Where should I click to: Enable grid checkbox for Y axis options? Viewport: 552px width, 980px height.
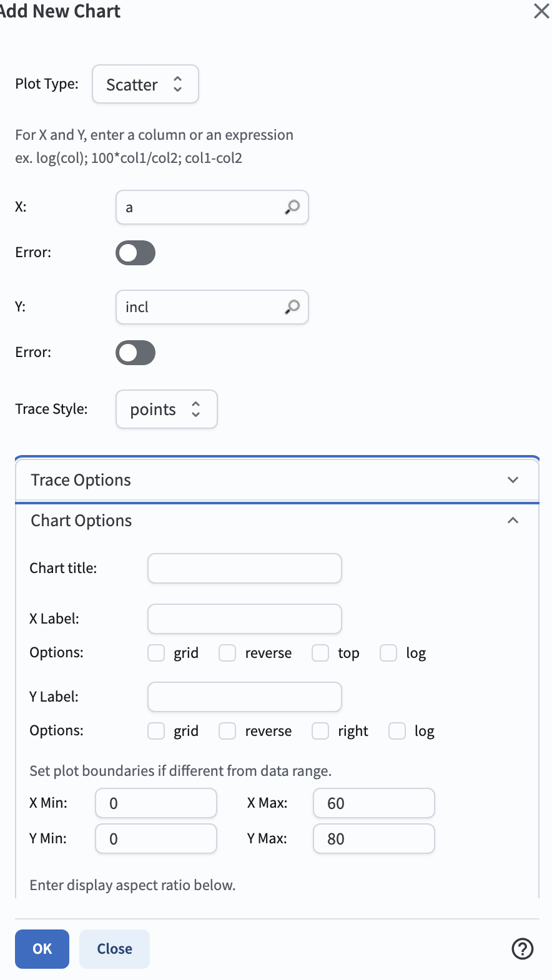(x=156, y=731)
